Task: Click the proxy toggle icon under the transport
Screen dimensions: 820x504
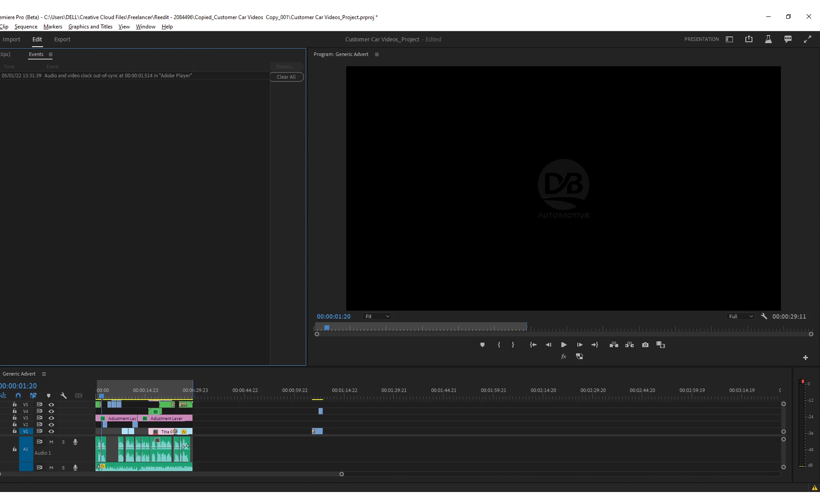Action: 579,356
